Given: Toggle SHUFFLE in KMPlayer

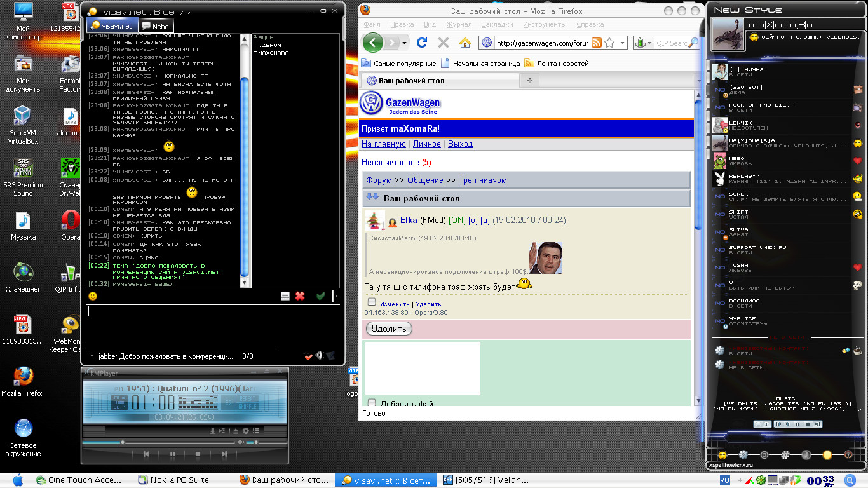Looking at the screenshot, I should [247, 407].
